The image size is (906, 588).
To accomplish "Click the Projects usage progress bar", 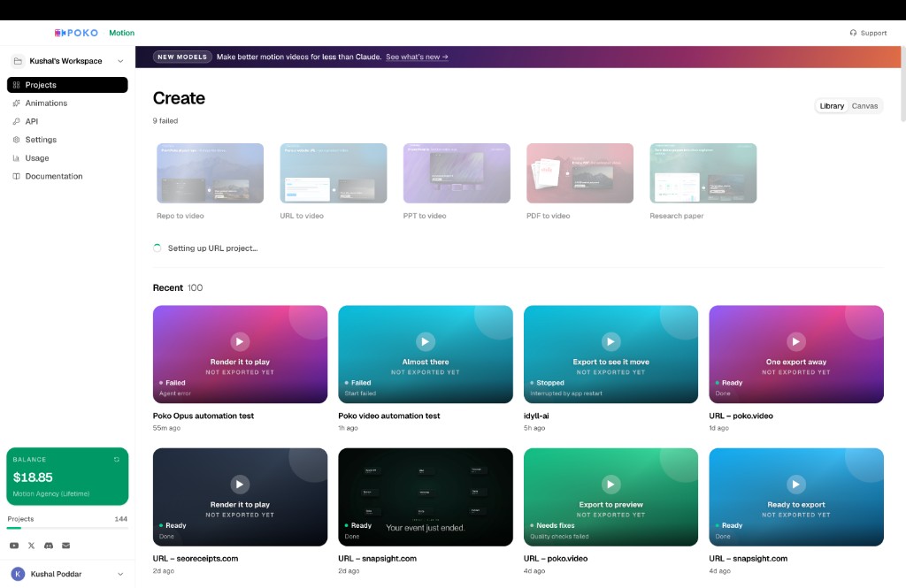I will pos(67,528).
